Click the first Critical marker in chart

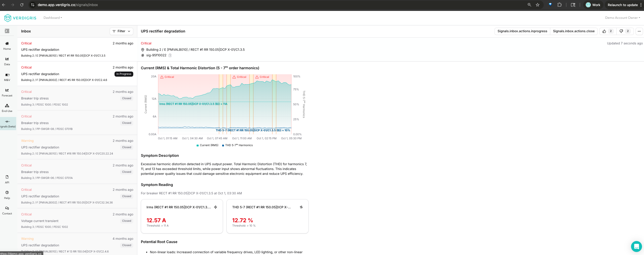pyautogui.click(x=167, y=77)
